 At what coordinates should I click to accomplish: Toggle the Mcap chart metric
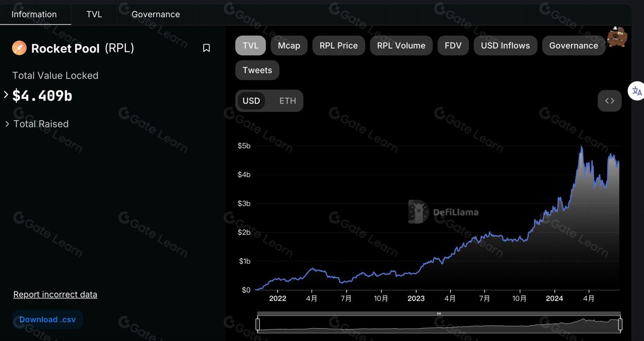[289, 45]
